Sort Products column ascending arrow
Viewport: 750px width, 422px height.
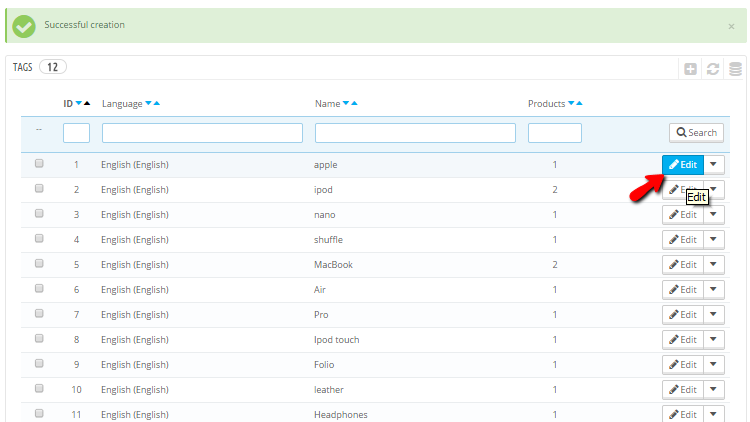pyautogui.click(x=579, y=103)
